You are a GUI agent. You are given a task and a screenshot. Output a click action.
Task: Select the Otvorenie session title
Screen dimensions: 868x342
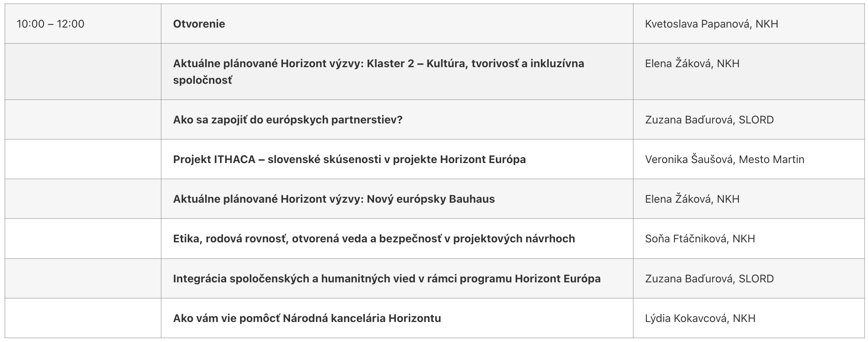coord(199,24)
